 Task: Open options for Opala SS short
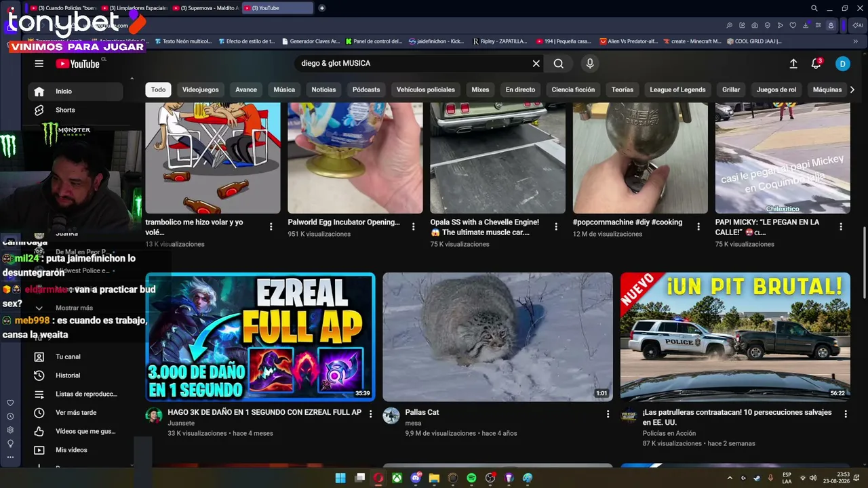click(x=556, y=226)
